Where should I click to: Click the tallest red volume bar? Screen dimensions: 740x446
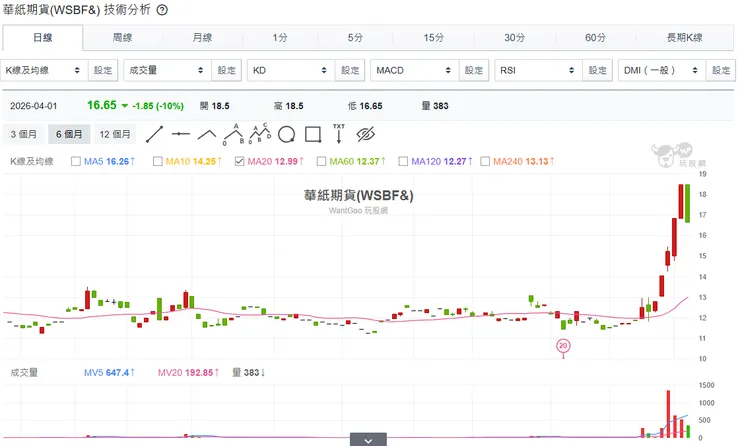tap(668, 414)
